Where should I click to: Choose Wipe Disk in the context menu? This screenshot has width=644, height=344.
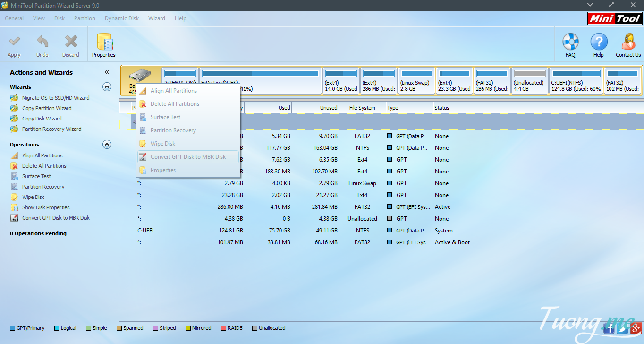[188, 144]
